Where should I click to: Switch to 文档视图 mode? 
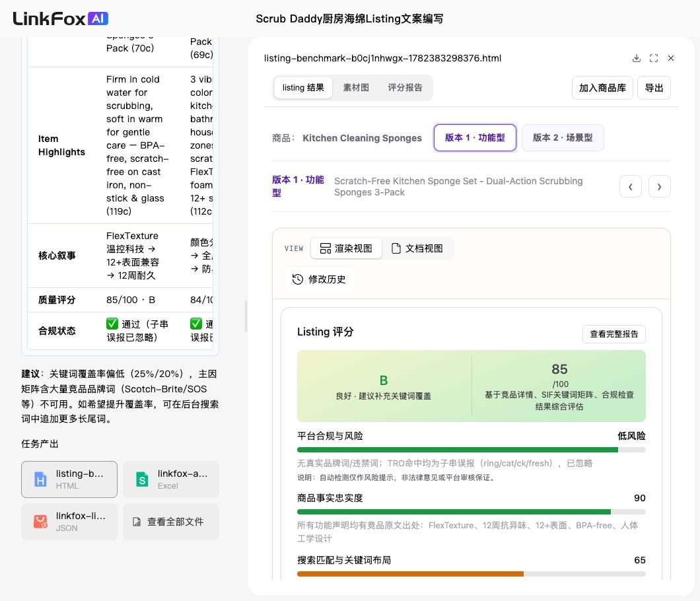tap(417, 248)
